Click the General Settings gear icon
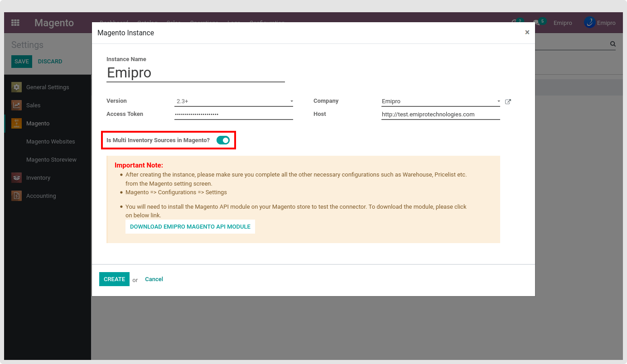Image resolution: width=627 pixels, height=364 pixels. click(16, 87)
